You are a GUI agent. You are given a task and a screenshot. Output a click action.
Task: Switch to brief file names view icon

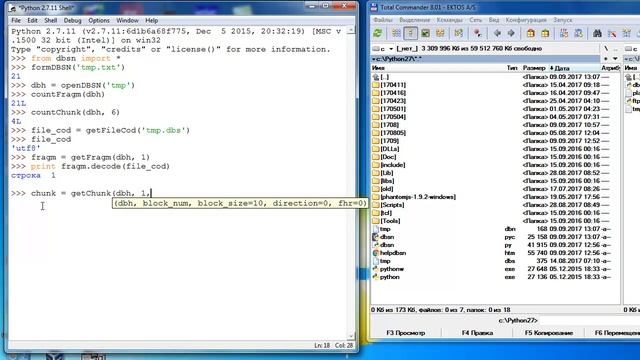tap(396, 33)
